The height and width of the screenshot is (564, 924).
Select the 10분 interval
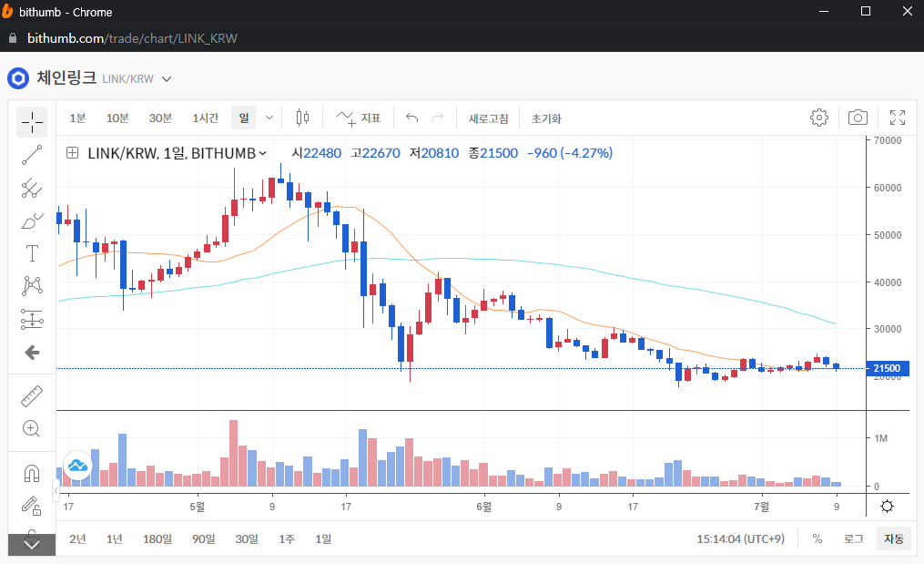[x=117, y=118]
